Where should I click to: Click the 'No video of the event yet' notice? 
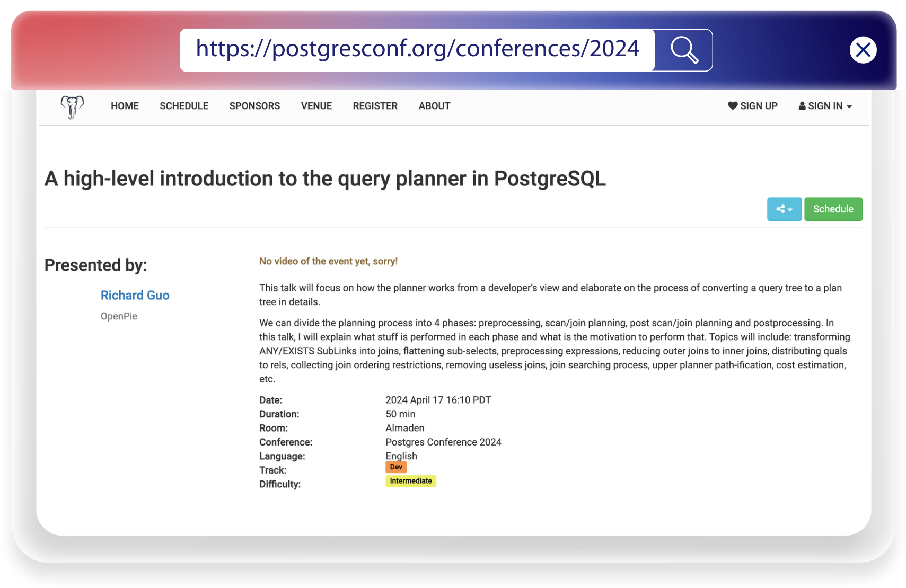coord(328,261)
